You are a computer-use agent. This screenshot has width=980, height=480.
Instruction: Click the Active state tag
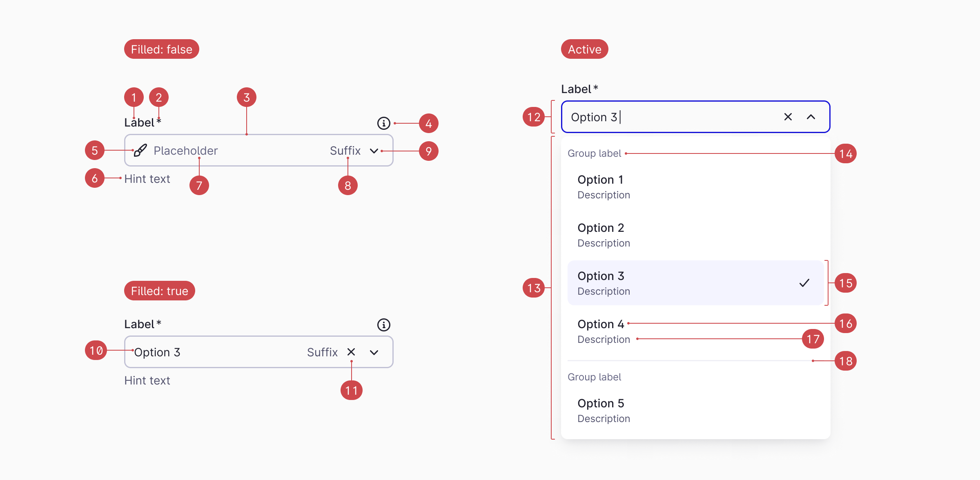(584, 49)
